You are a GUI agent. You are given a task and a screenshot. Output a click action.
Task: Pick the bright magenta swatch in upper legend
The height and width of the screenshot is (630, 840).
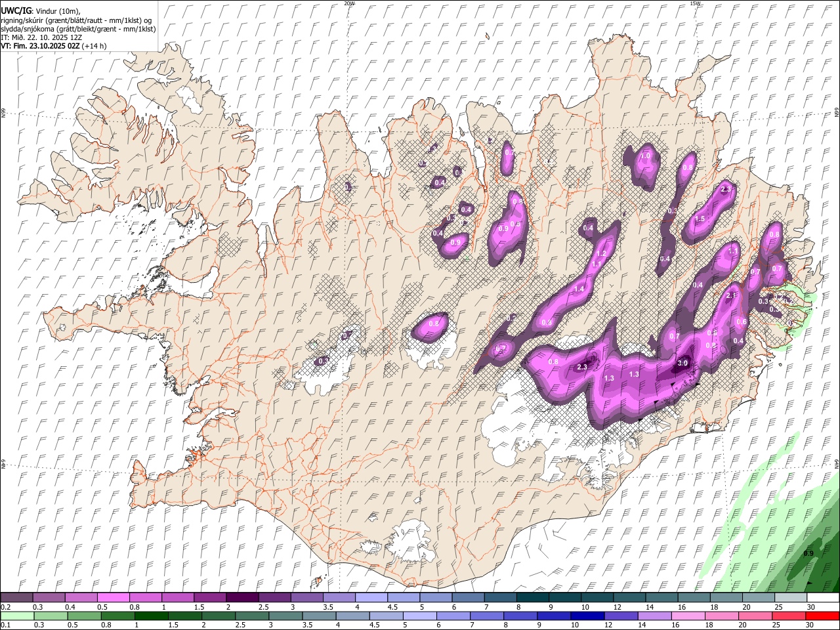[114, 597]
